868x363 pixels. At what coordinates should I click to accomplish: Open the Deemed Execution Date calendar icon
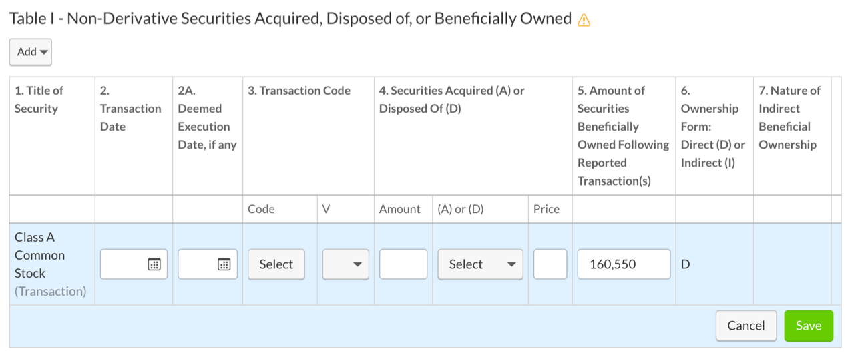point(224,264)
